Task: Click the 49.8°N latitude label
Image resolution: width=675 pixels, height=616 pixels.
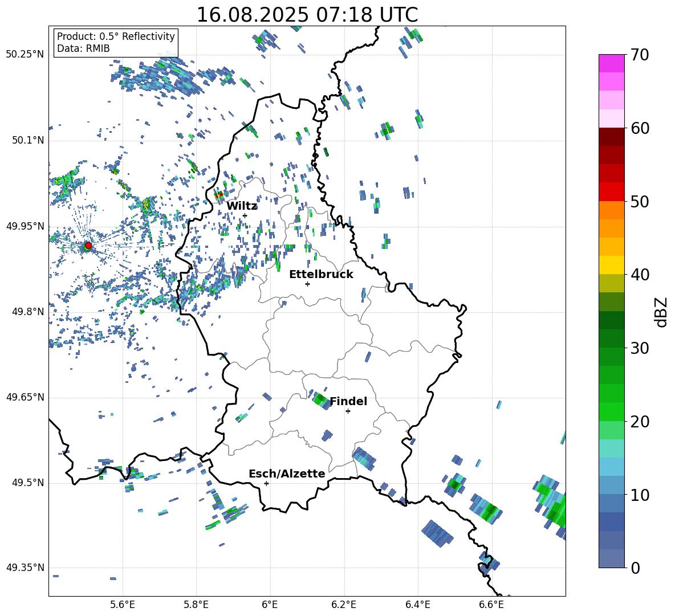Action: 28,312
